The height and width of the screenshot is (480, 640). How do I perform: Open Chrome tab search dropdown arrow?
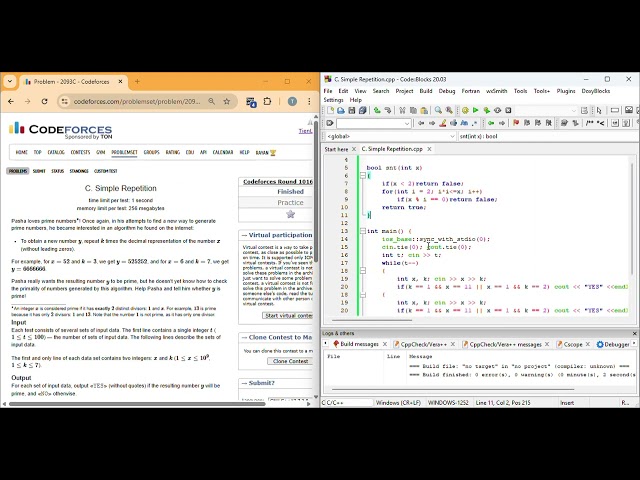(10, 81)
